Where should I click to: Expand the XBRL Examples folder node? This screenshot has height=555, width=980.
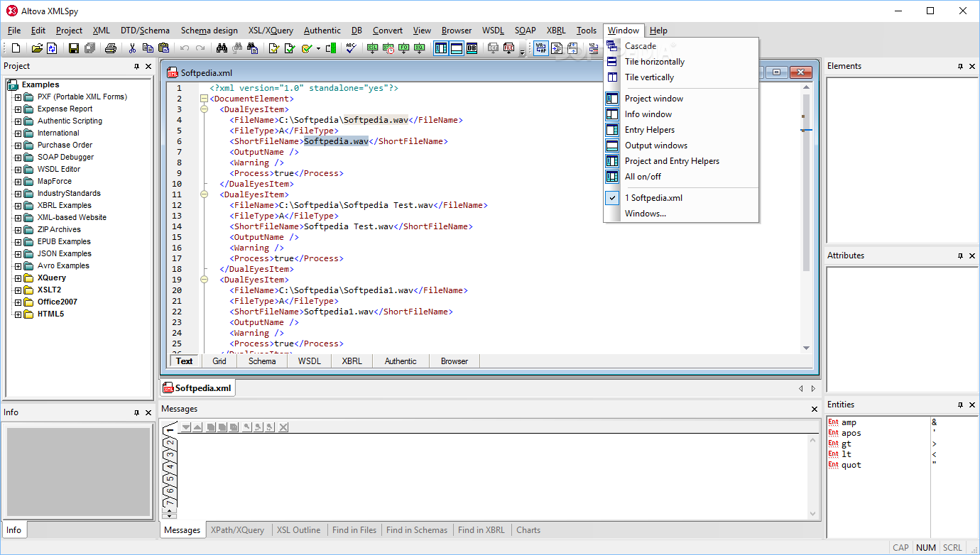click(x=18, y=205)
